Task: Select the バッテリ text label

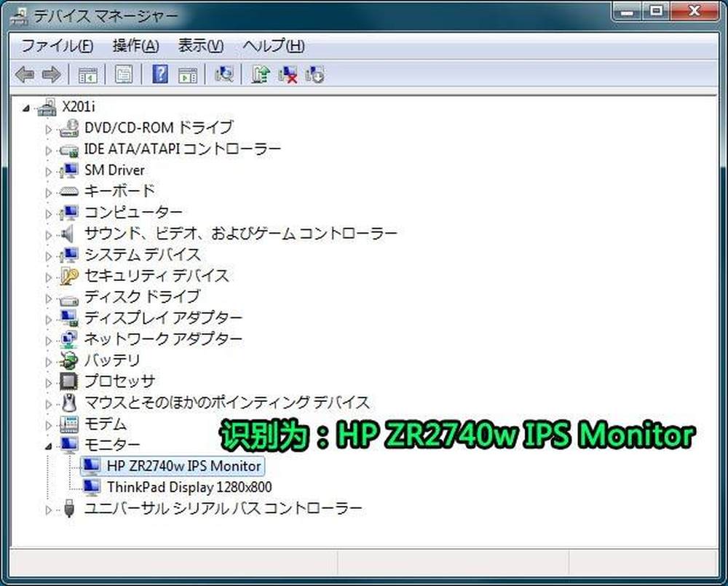Action: tap(112, 360)
